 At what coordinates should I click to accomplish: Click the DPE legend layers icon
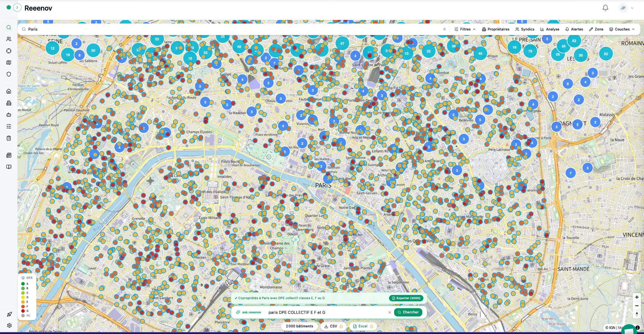point(23,278)
